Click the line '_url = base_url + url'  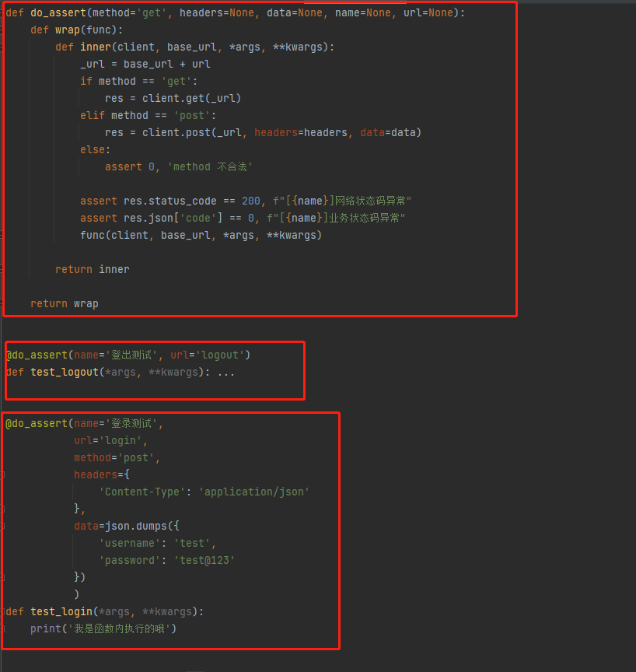point(145,65)
